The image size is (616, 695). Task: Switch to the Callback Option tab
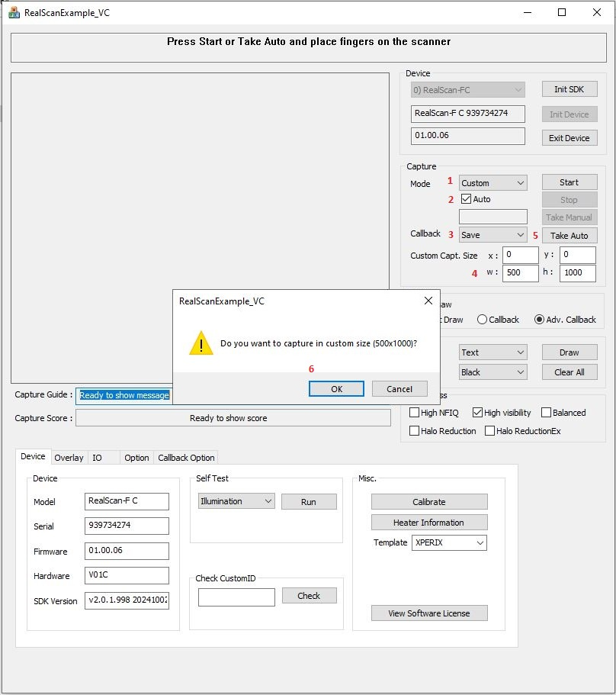(x=186, y=458)
